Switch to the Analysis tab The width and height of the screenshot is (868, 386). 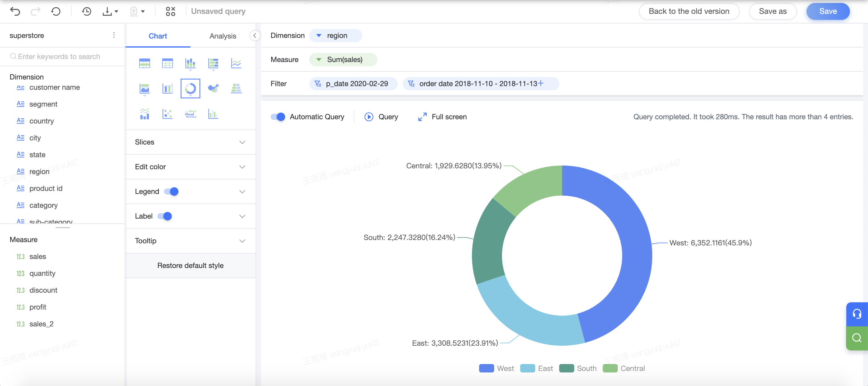pyautogui.click(x=223, y=36)
